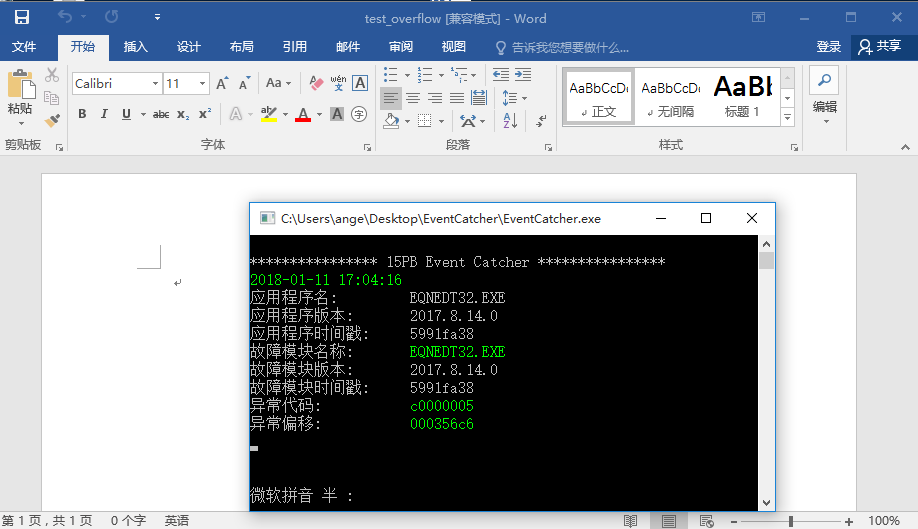Increase font size with the large A

222,84
